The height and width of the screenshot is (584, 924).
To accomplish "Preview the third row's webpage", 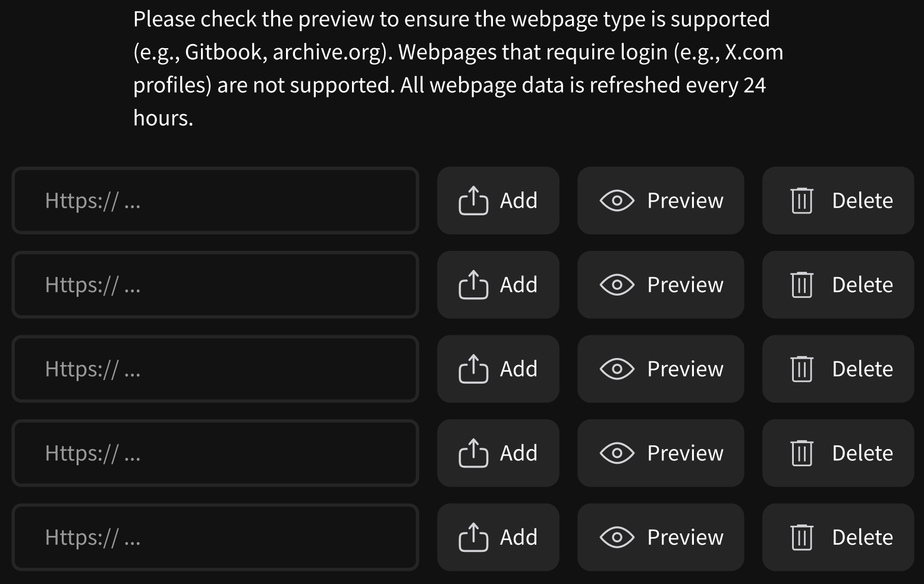I will point(661,369).
